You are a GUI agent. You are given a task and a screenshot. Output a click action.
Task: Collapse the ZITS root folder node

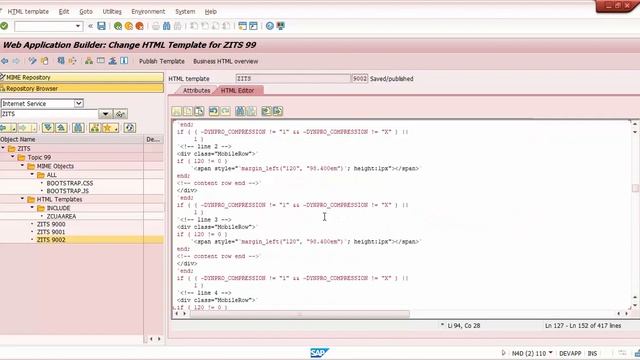3,148
